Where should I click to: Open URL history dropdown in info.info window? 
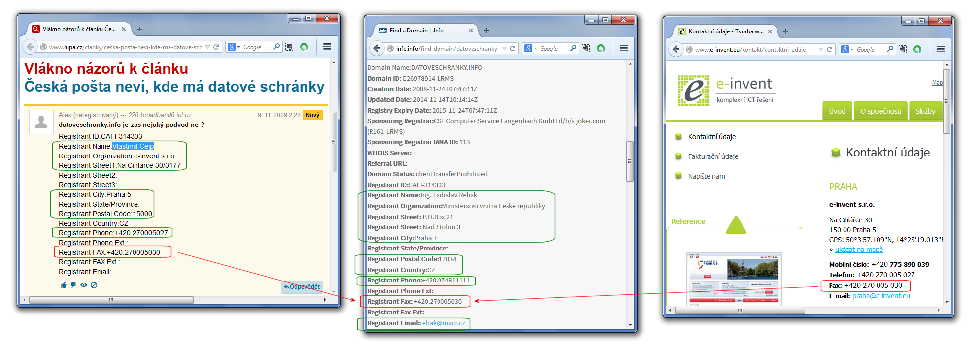point(505,49)
